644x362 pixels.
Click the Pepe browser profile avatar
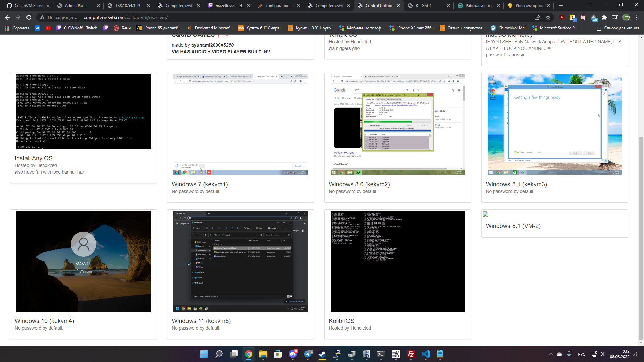[626, 17]
